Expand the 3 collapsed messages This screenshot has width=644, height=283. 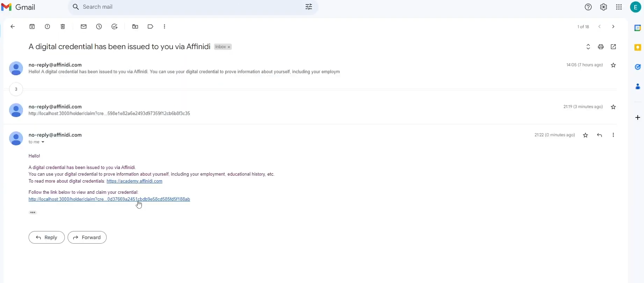tap(16, 89)
